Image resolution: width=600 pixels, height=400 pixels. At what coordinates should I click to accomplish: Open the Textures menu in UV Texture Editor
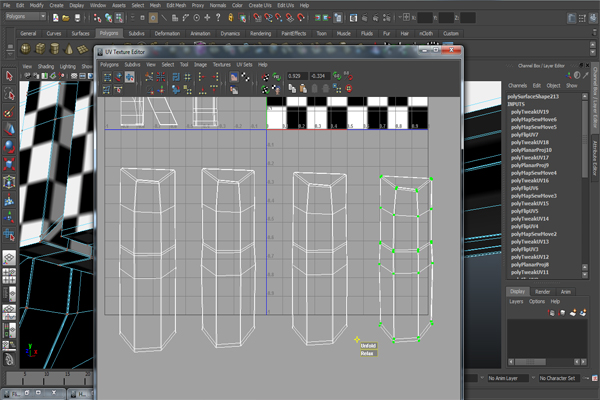pos(222,65)
